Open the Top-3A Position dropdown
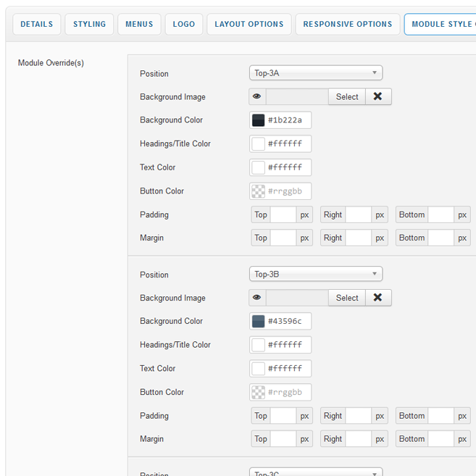Image resolution: width=476 pixels, height=476 pixels. 315,73
